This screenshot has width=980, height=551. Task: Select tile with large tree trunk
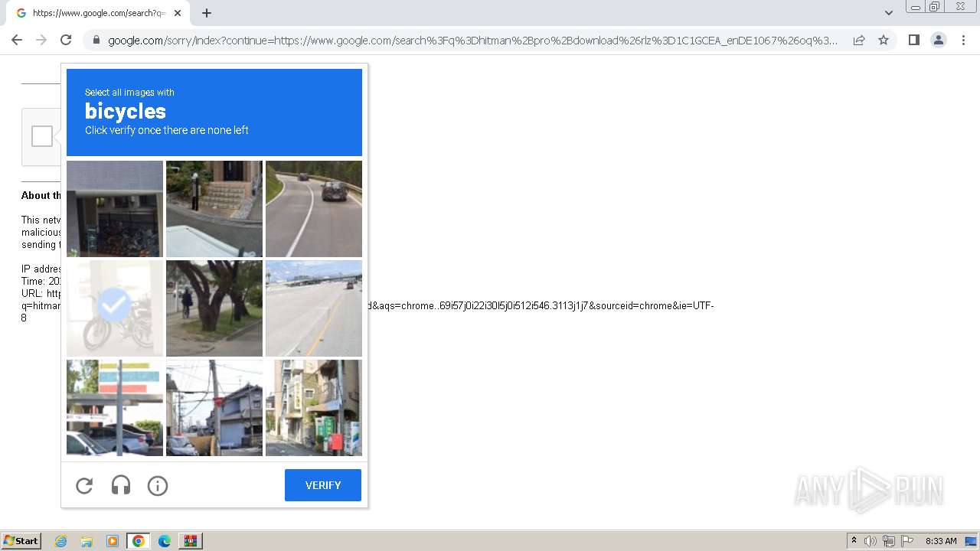(214, 308)
